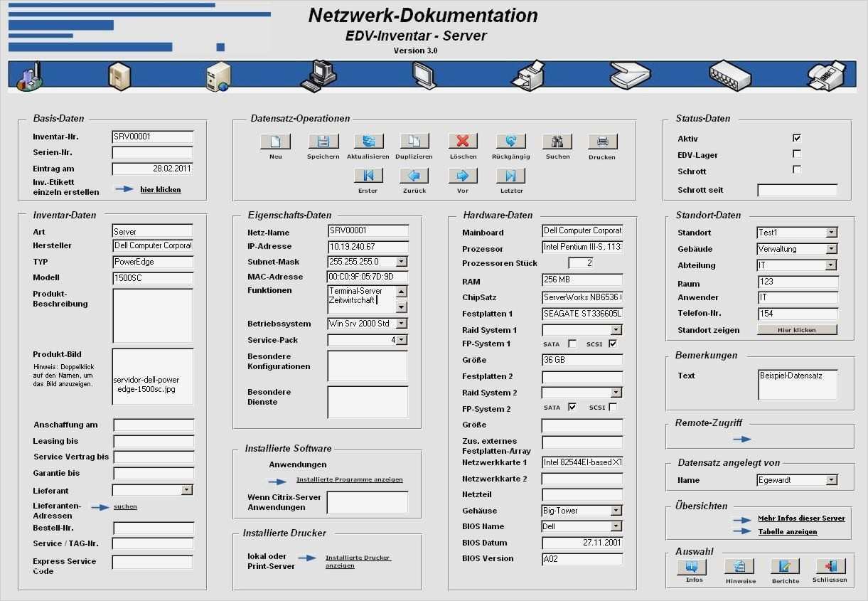Open the Tabelle anzeigen link
The height and width of the screenshot is (601, 868).
point(788,532)
